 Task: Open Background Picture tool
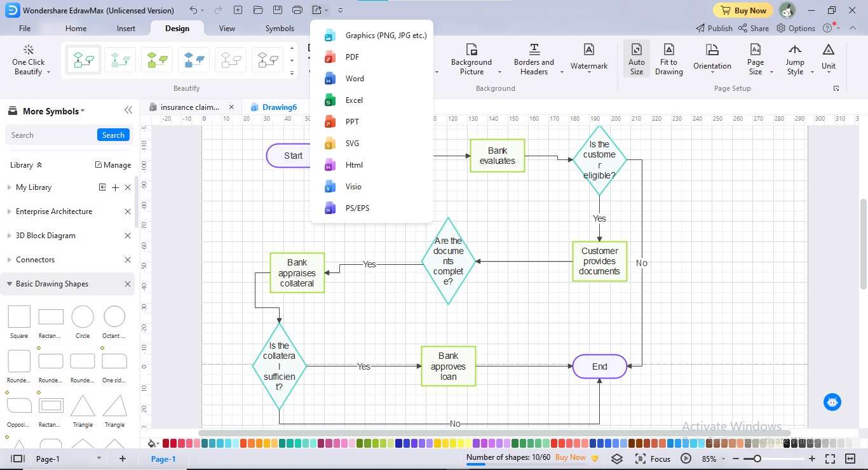pyautogui.click(x=471, y=60)
